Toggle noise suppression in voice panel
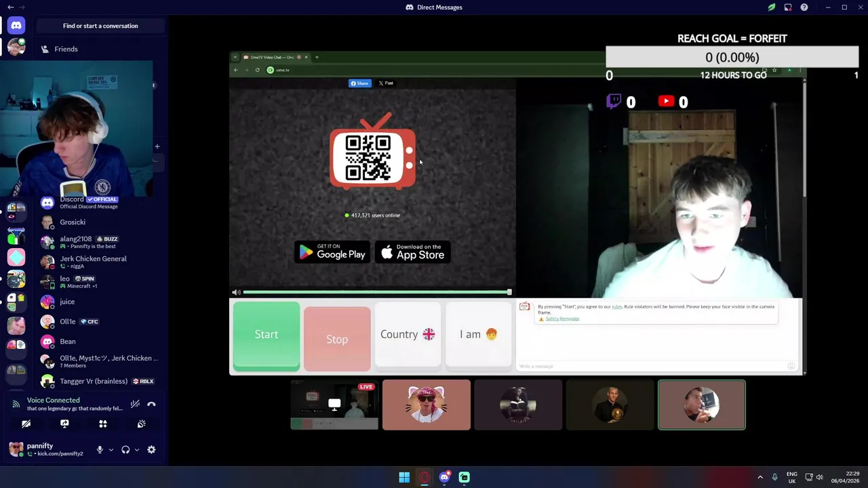This screenshot has width=868, height=488. click(x=135, y=404)
